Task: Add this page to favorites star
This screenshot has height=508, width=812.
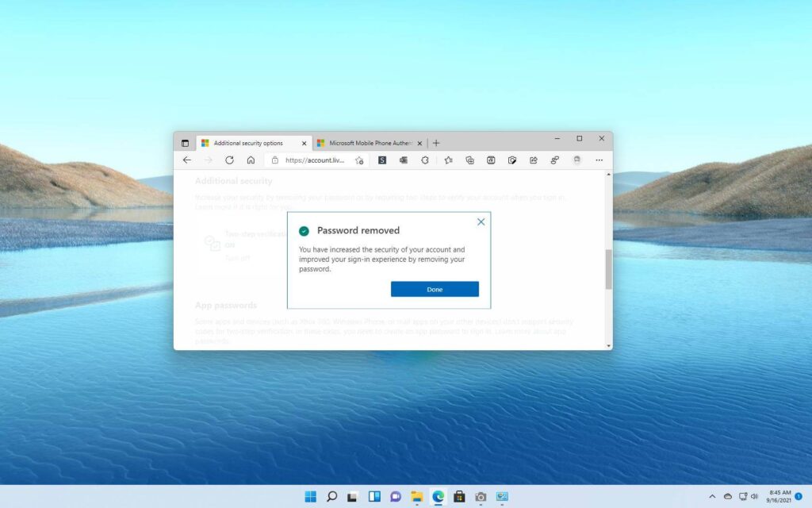Action: click(x=359, y=160)
